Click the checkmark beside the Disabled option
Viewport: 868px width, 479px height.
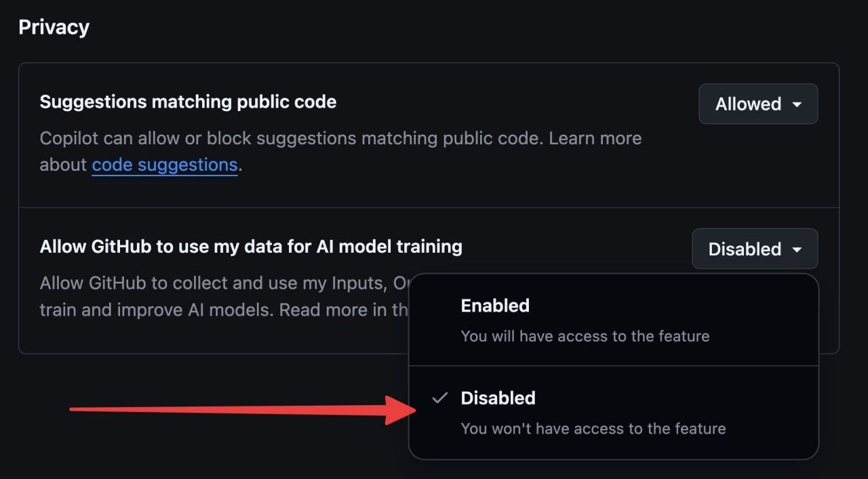pos(439,398)
